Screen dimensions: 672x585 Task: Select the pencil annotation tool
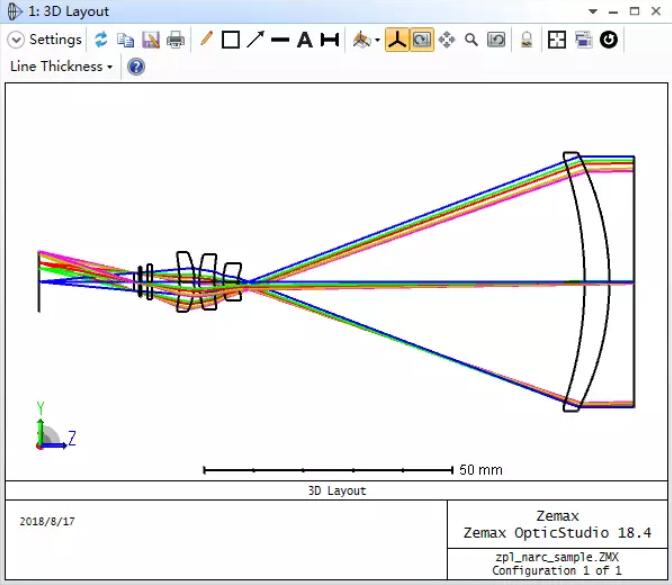click(206, 40)
